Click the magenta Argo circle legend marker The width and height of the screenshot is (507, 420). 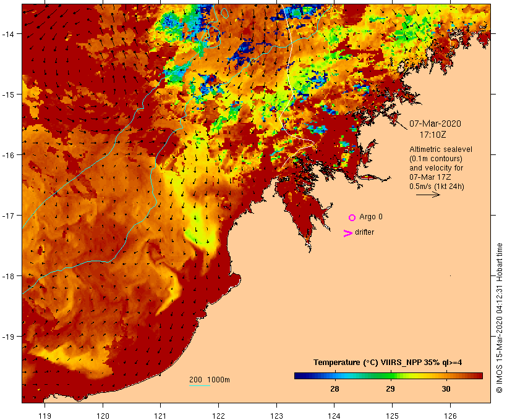[x=352, y=217]
